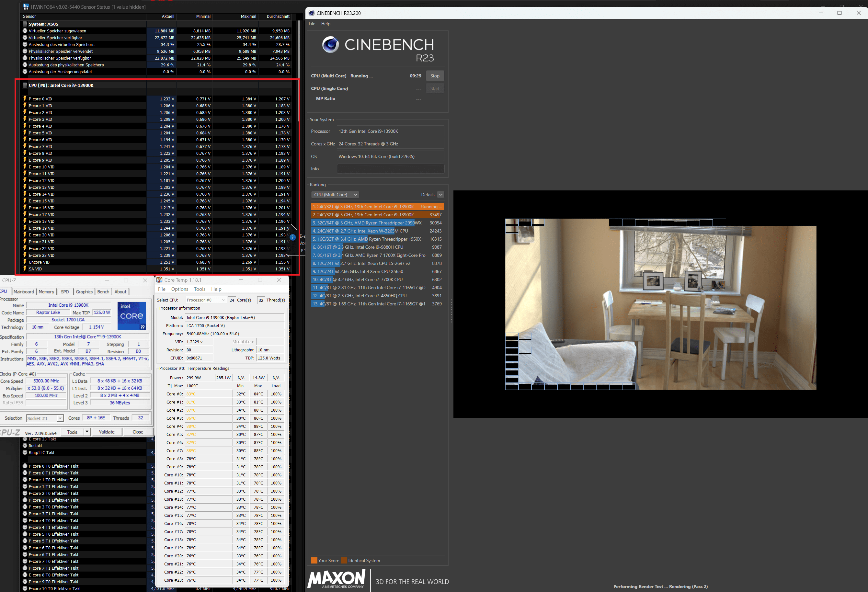The width and height of the screenshot is (868, 592).
Task: Switch to the Bench tab in CPU-Z
Action: click(x=103, y=292)
